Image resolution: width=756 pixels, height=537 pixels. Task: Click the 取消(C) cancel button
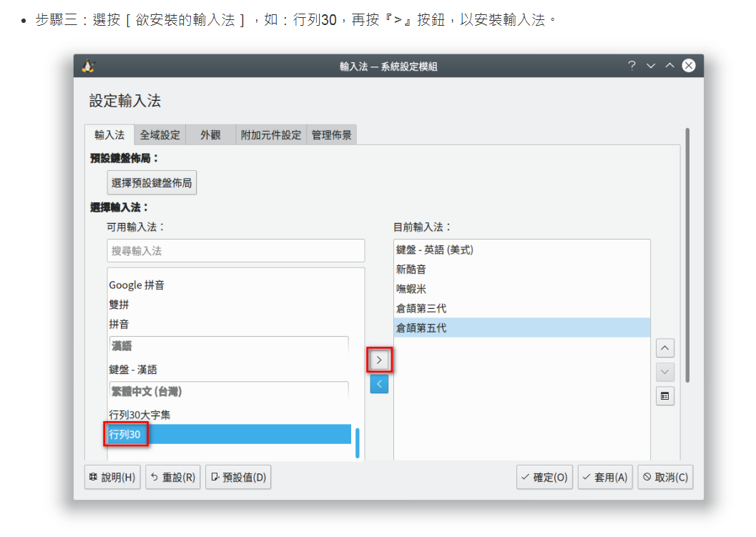click(665, 477)
